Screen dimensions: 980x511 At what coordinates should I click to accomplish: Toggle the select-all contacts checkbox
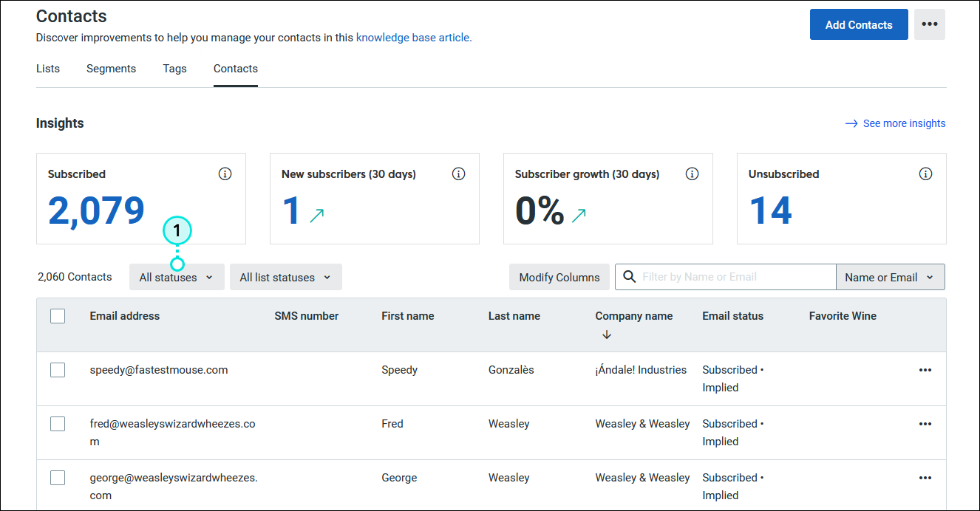[58, 316]
